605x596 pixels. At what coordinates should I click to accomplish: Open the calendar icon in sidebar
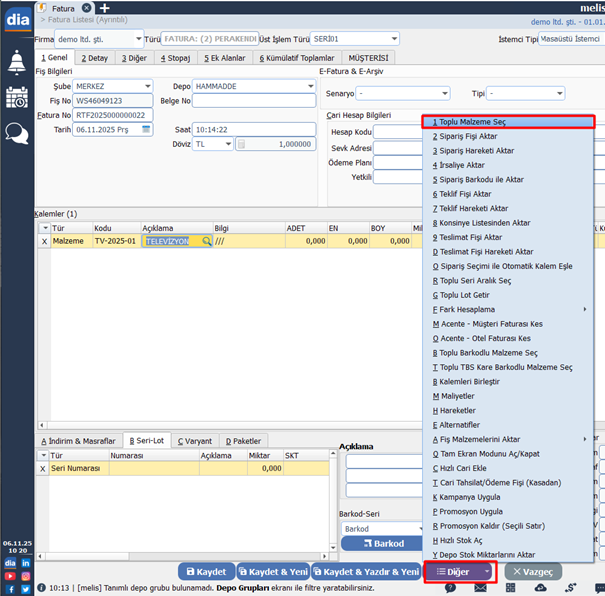click(16, 97)
